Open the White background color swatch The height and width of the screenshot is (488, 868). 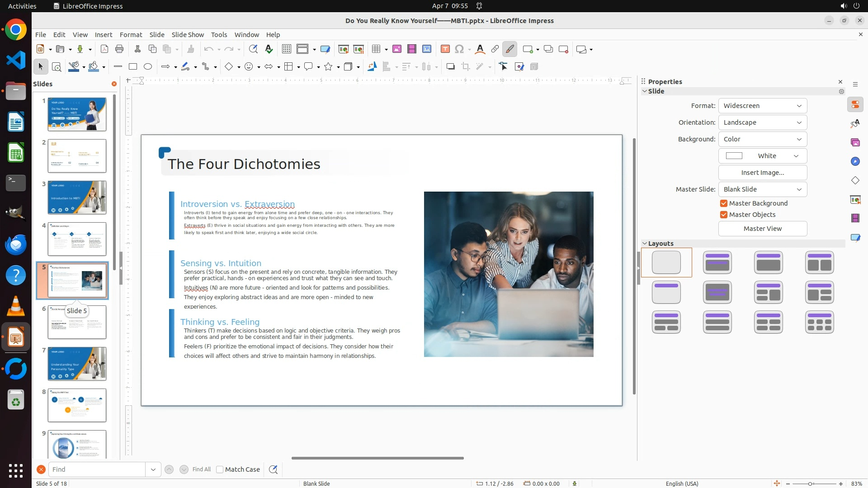pyautogui.click(x=762, y=156)
